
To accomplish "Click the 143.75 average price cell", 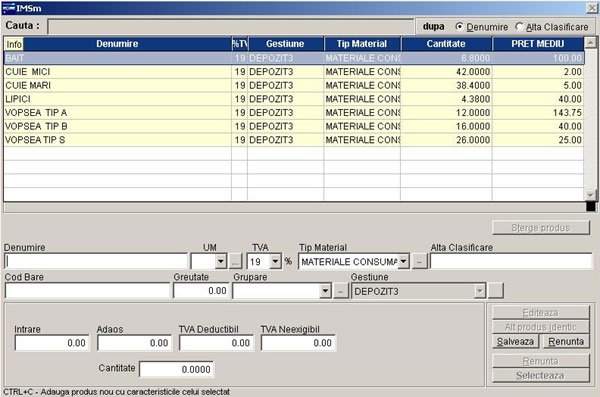I will click(538, 113).
